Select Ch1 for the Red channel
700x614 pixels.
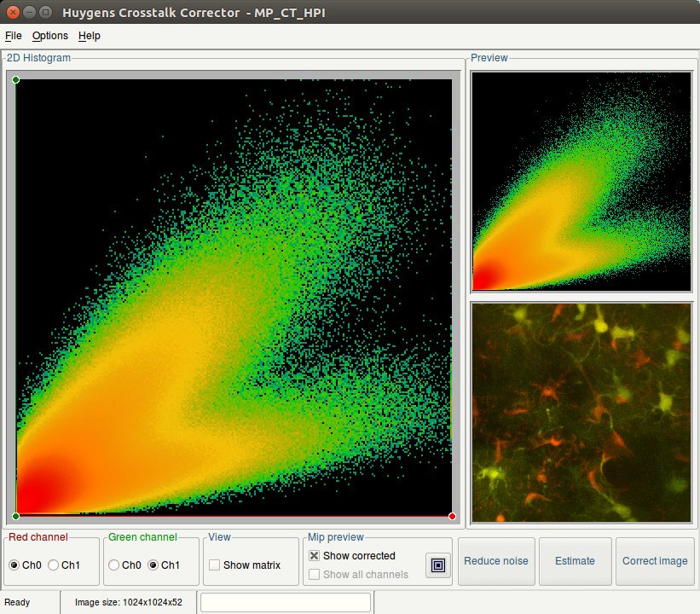coord(54,565)
